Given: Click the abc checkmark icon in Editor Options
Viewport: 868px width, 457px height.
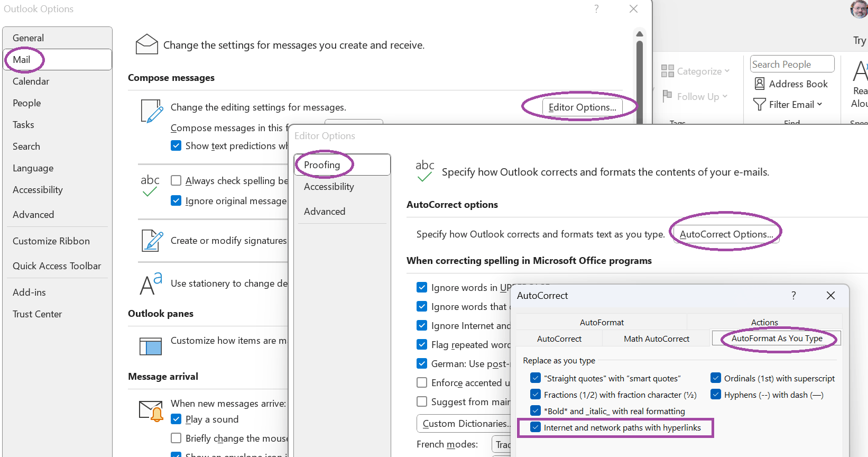Looking at the screenshot, I should coord(425,171).
